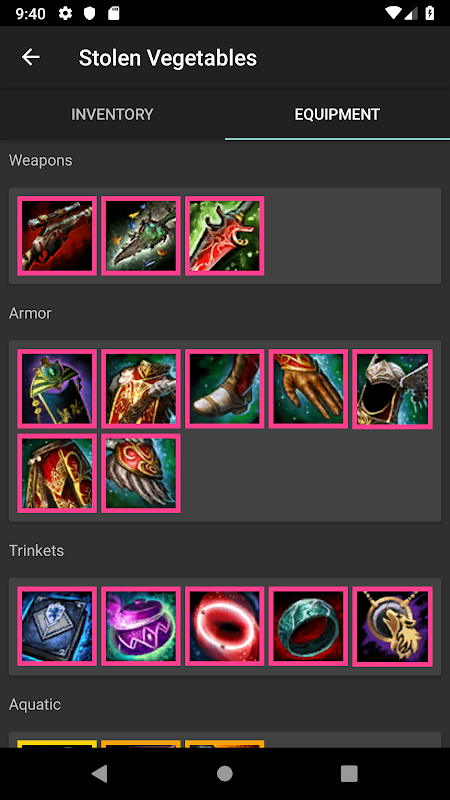Open the purple backpack armor item
The width and height of the screenshot is (450, 800).
pyautogui.click(x=57, y=389)
